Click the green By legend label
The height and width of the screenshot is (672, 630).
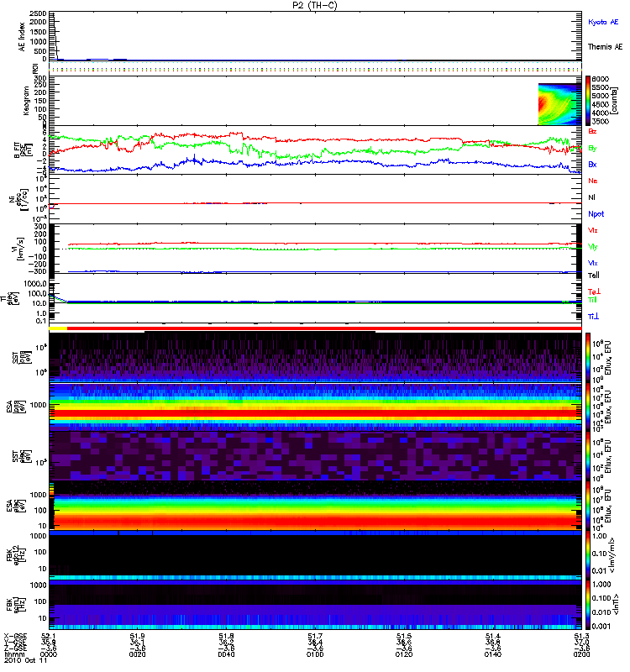[x=592, y=149]
